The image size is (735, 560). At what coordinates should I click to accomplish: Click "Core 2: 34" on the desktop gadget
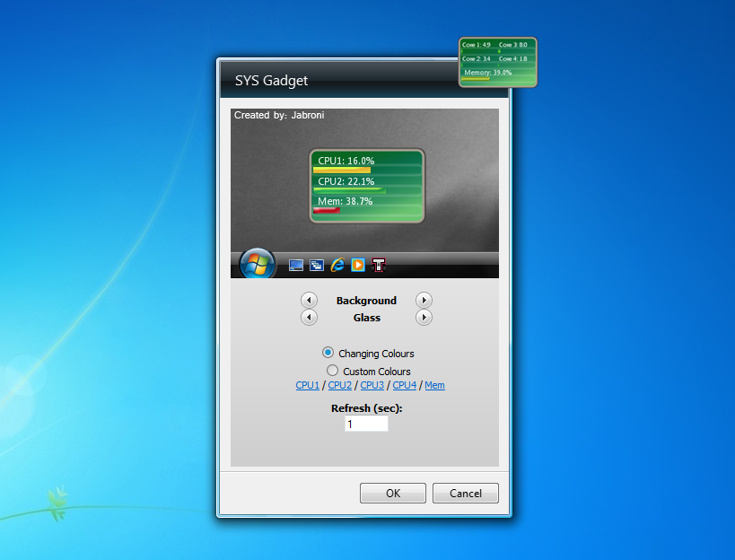pos(477,59)
